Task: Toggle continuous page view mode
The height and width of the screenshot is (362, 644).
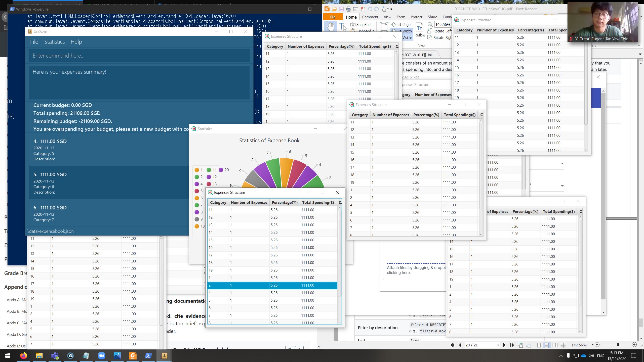Action: click(x=547, y=345)
